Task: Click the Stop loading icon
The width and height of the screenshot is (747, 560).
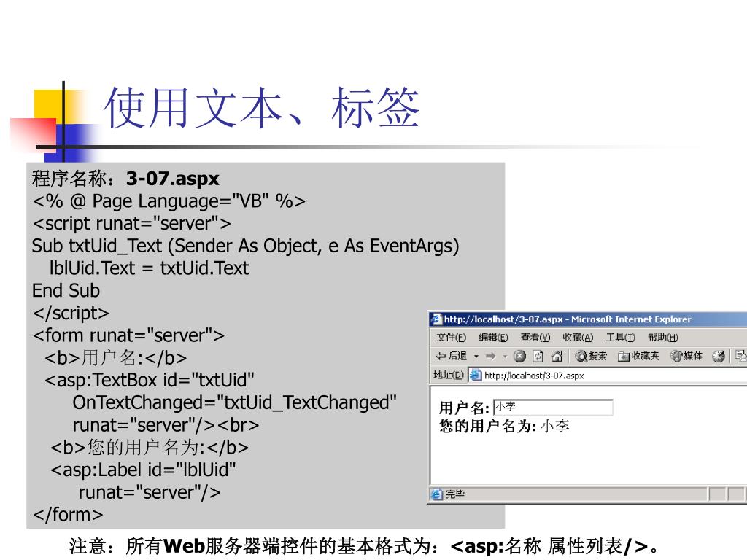Action: (519, 356)
